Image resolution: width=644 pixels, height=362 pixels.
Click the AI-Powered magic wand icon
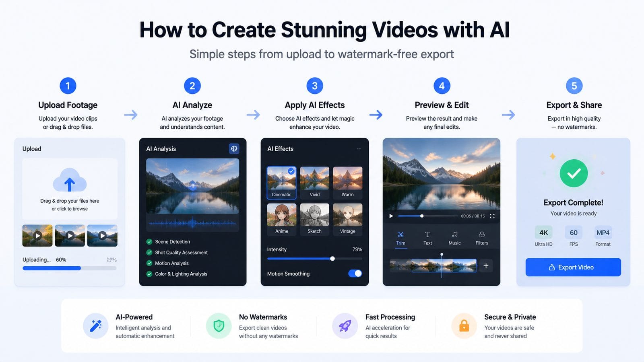(x=96, y=326)
